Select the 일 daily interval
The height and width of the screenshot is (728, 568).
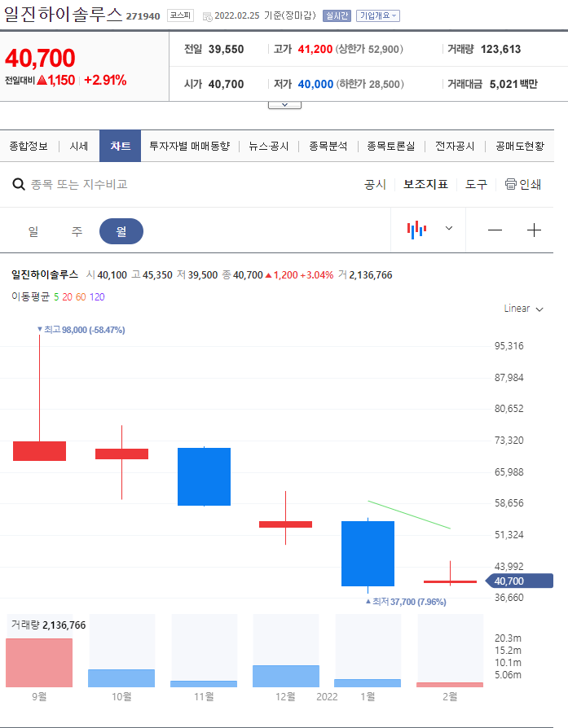[33, 231]
